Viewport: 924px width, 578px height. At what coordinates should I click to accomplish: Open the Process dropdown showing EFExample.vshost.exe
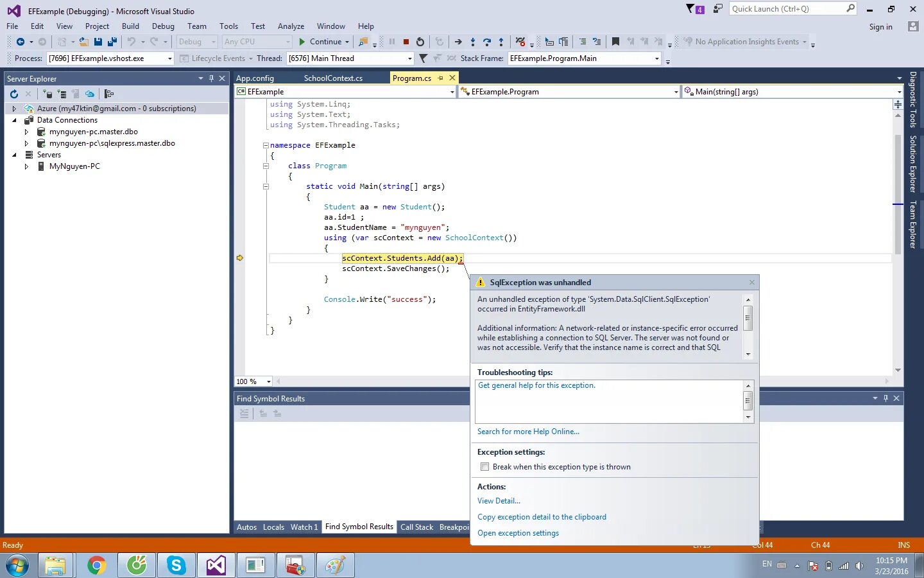point(169,58)
